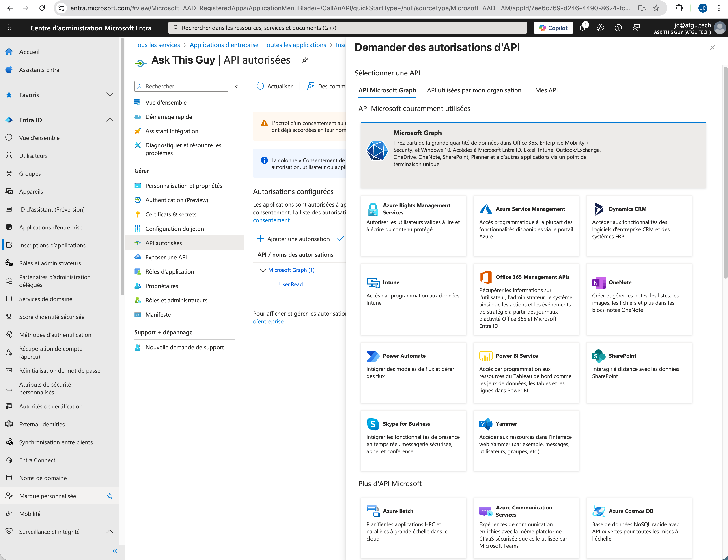This screenshot has width=728, height=560.
Task: Open the notifications bell
Action: pyautogui.click(x=583, y=28)
